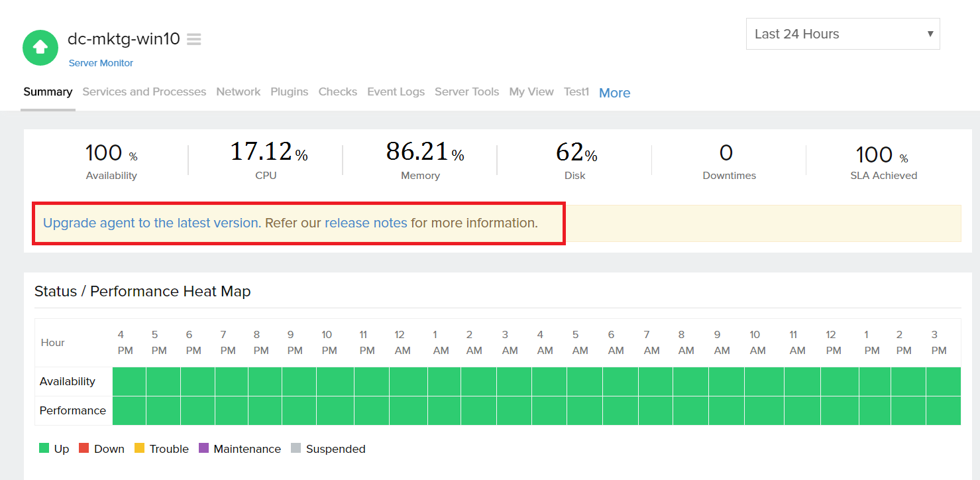Open the release notes link

pyautogui.click(x=366, y=223)
